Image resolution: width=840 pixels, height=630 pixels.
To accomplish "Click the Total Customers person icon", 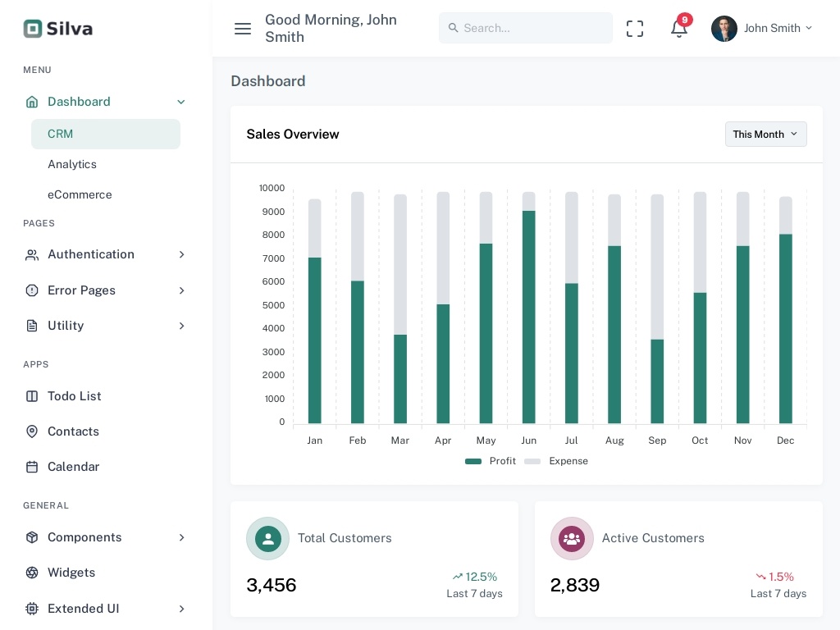I will pyautogui.click(x=268, y=539).
